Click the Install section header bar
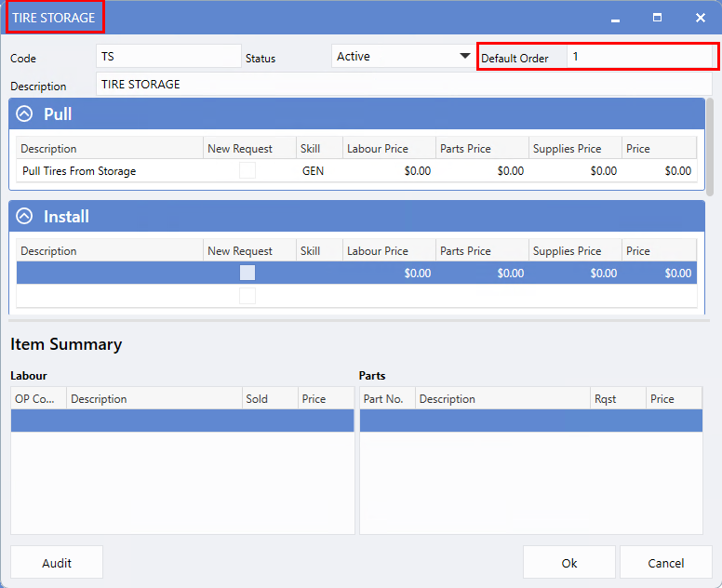Screen dimensions: 722x588 pos(372,217)
